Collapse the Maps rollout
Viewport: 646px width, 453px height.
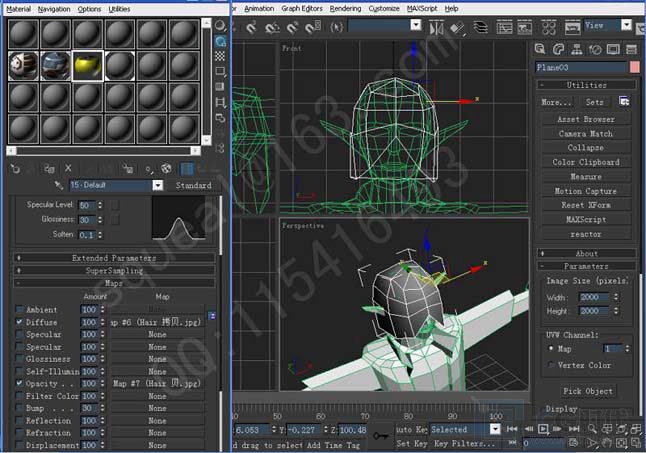click(x=114, y=283)
